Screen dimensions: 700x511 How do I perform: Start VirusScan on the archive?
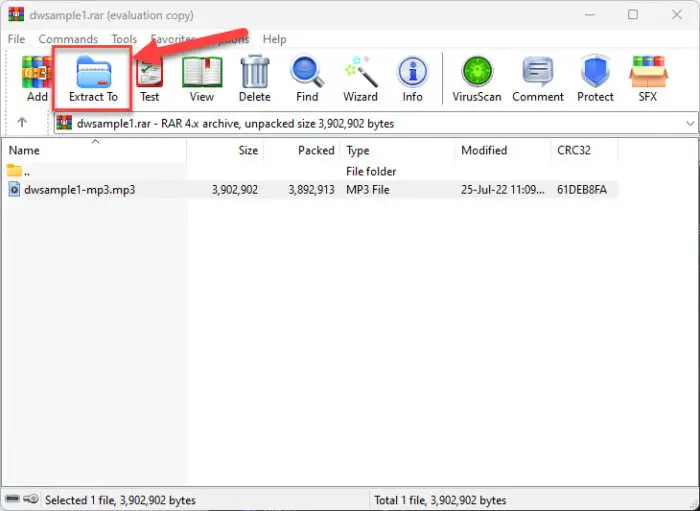pos(477,71)
